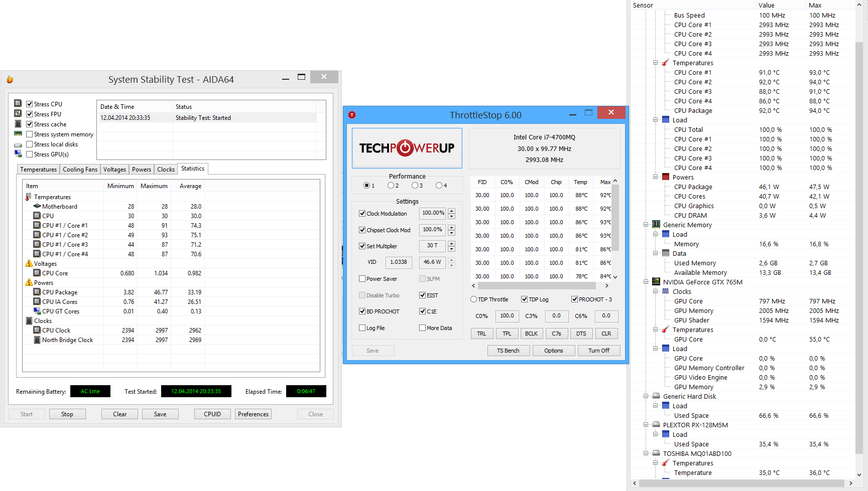Open ThrottleStop Options
This screenshot has width=868, height=491.
pyautogui.click(x=554, y=351)
